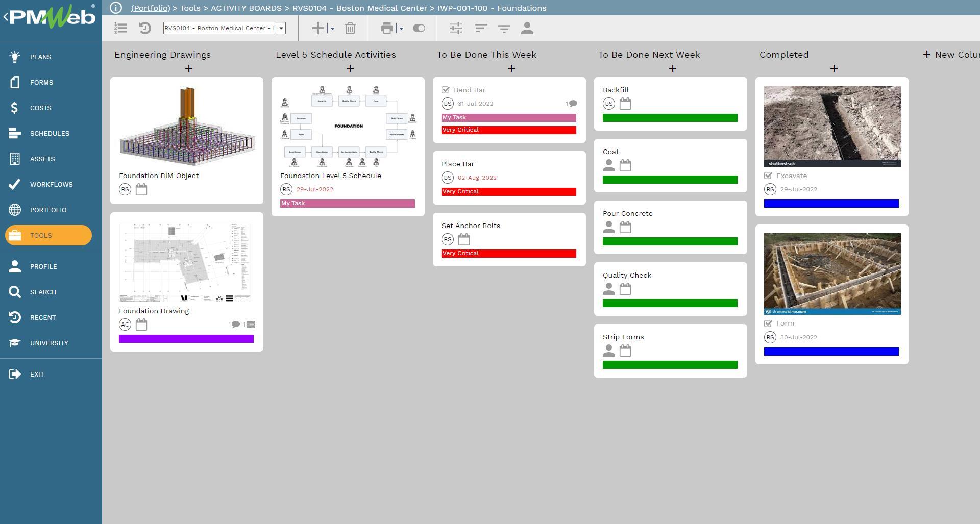Click the user assignment icon in toolbar

527,28
